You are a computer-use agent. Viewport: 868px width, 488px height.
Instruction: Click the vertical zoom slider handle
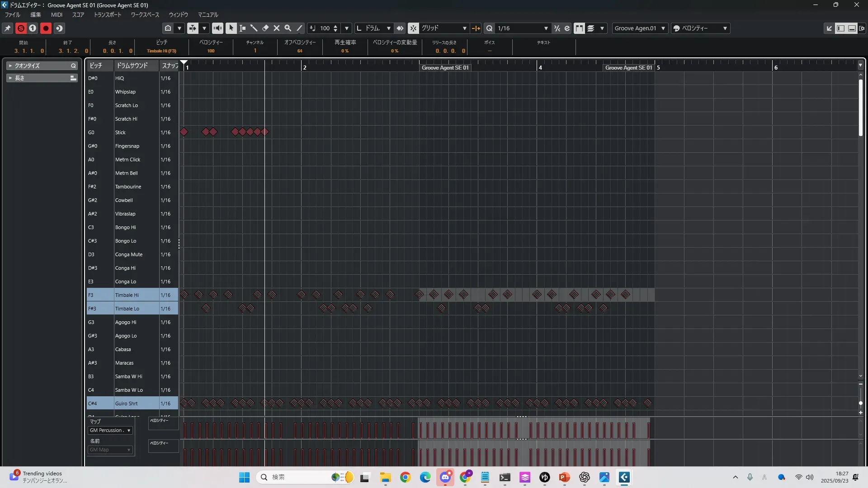pos(860,403)
